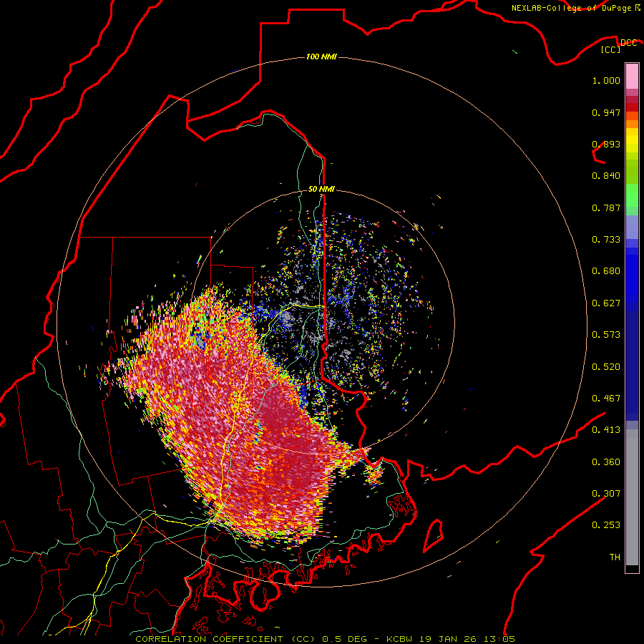This screenshot has width=644, height=644.
Task: Click the KCBW radar site identifier
Action: coord(399,639)
